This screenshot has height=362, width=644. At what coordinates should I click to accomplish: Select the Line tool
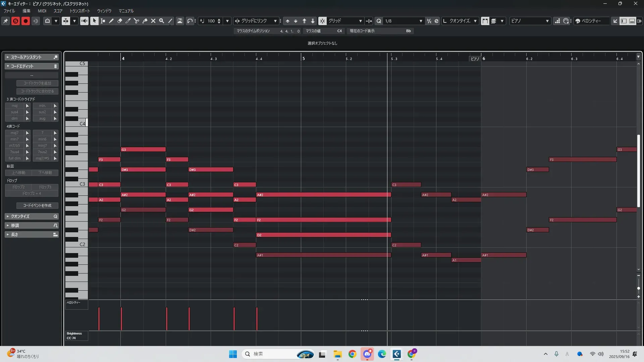tap(170, 21)
